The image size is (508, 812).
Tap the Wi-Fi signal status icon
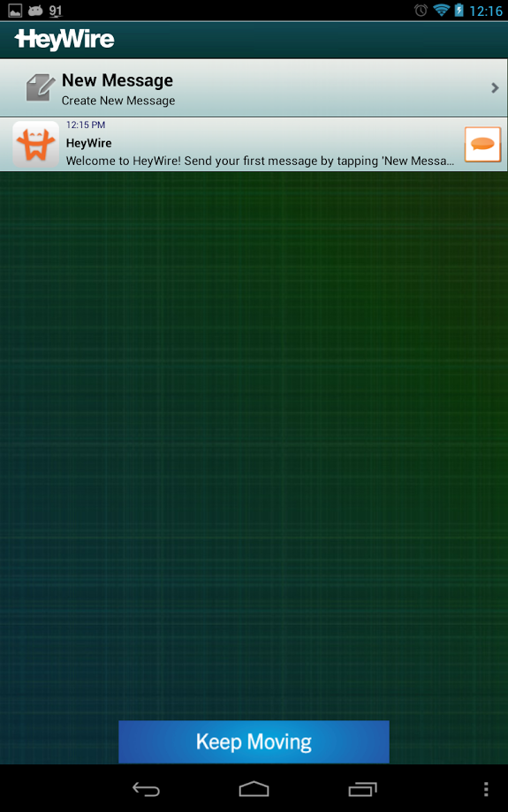[441, 11]
